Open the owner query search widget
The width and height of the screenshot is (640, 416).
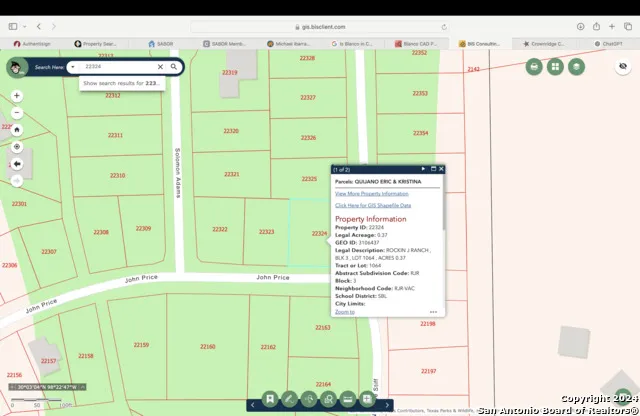329,399
